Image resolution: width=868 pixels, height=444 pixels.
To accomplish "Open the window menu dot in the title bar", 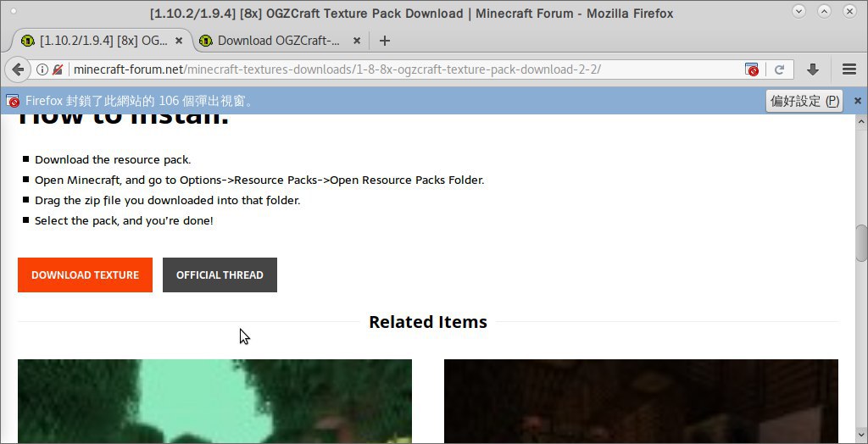I will tap(14, 11).
